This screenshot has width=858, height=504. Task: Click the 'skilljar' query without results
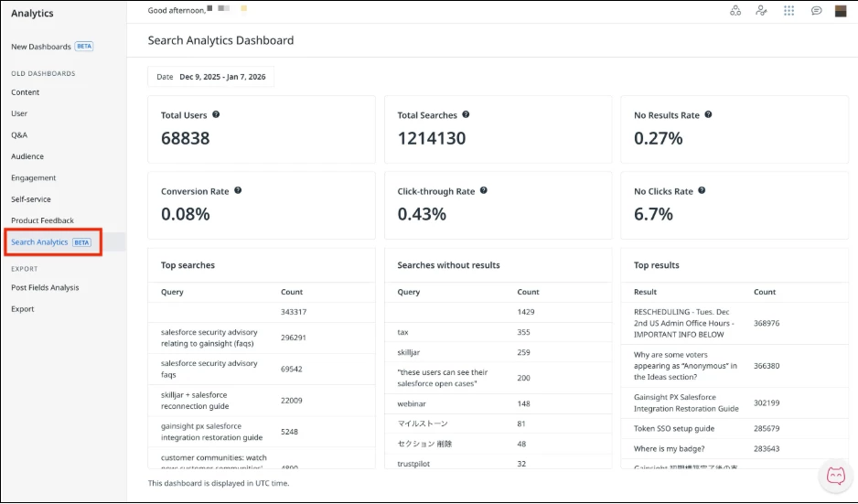(409, 352)
